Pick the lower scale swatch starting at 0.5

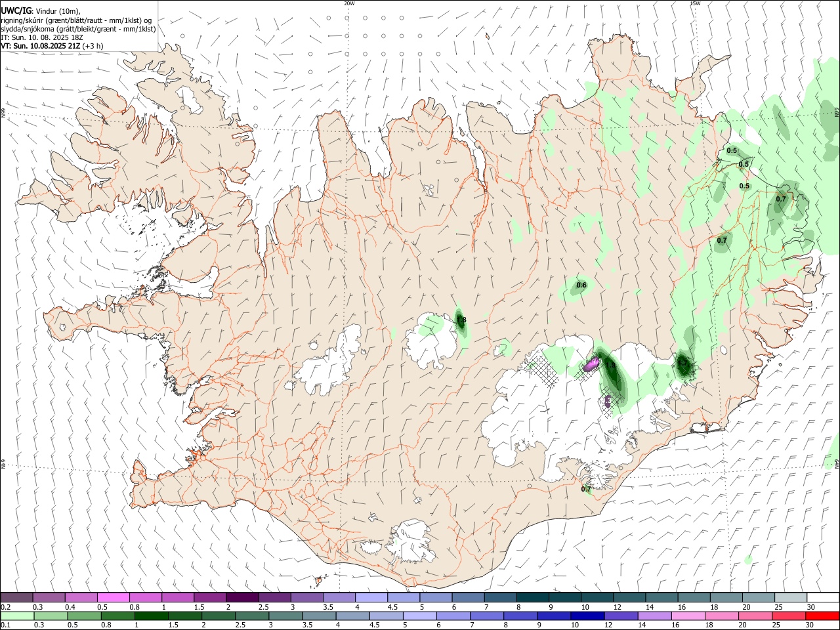[x=84, y=616]
